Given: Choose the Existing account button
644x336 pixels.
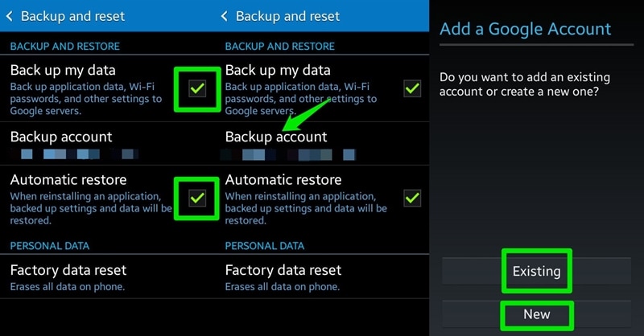Looking at the screenshot, I should (536, 271).
